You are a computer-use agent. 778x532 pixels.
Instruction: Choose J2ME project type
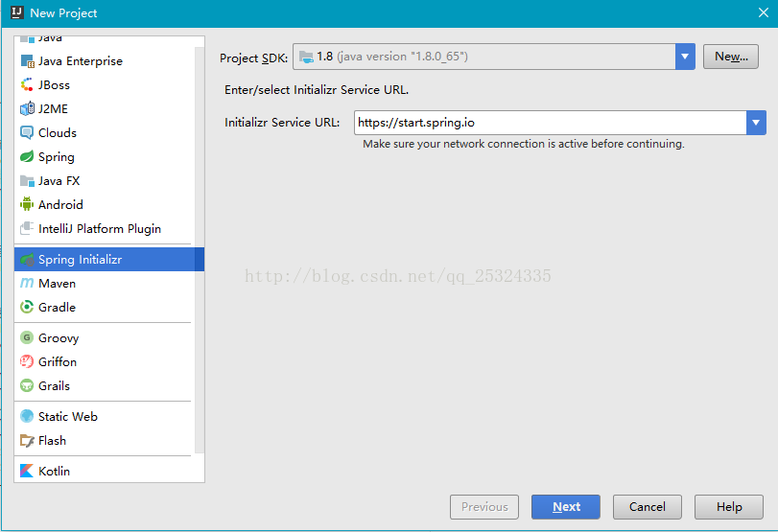click(105, 108)
